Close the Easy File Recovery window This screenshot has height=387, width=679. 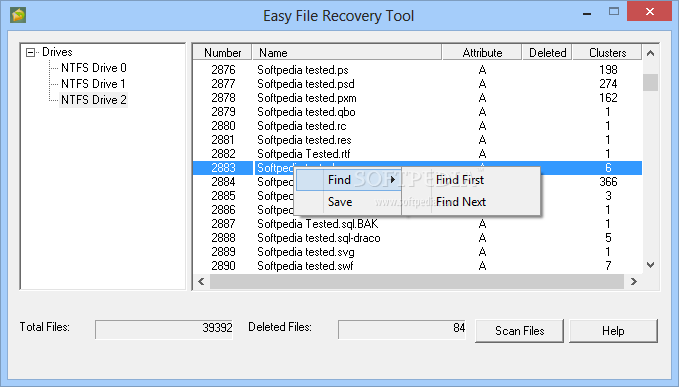[x=649, y=12]
